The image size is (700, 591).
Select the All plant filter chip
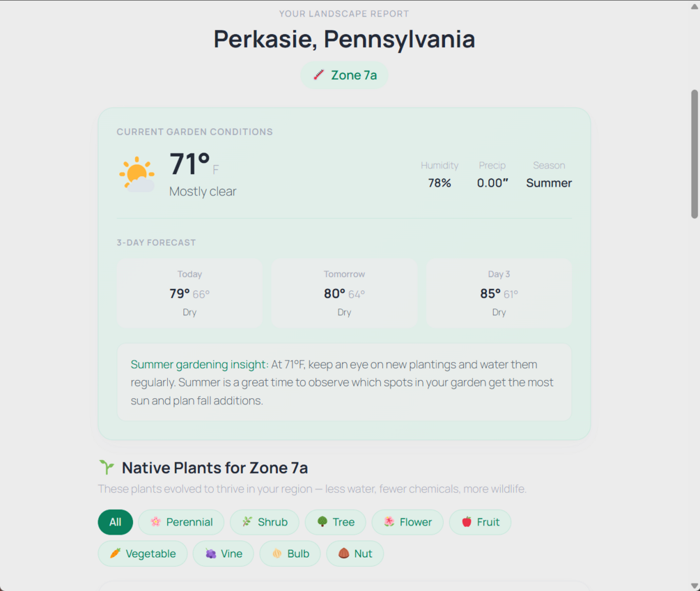[115, 522]
